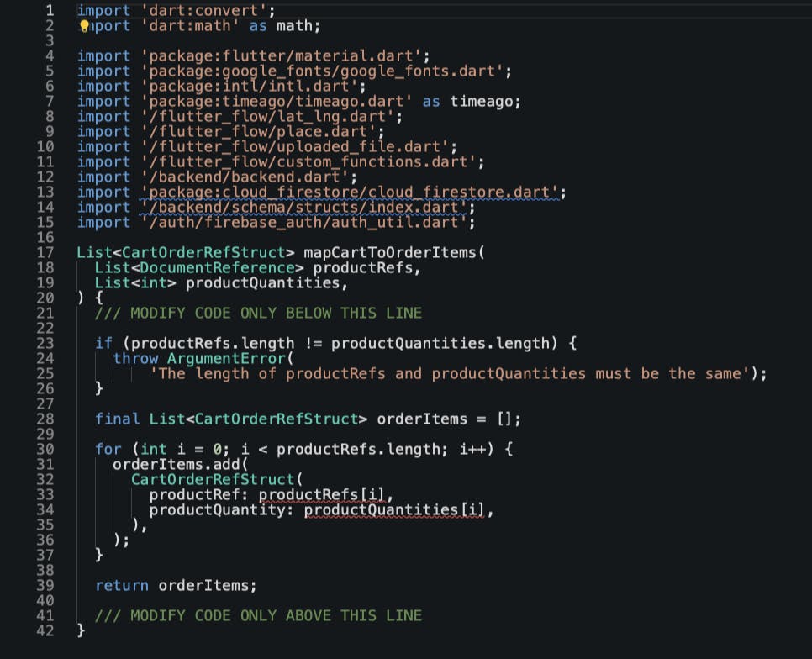Click line number 30 in the gutter
The height and width of the screenshot is (659, 812).
(45, 450)
